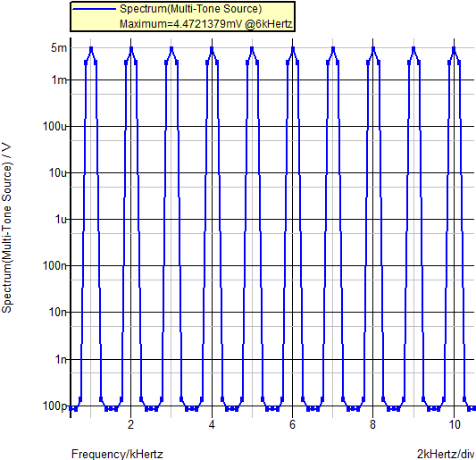Viewport: 476px width, 460px height.
Task: Click the 100p y-axis tick label
Action: point(54,406)
